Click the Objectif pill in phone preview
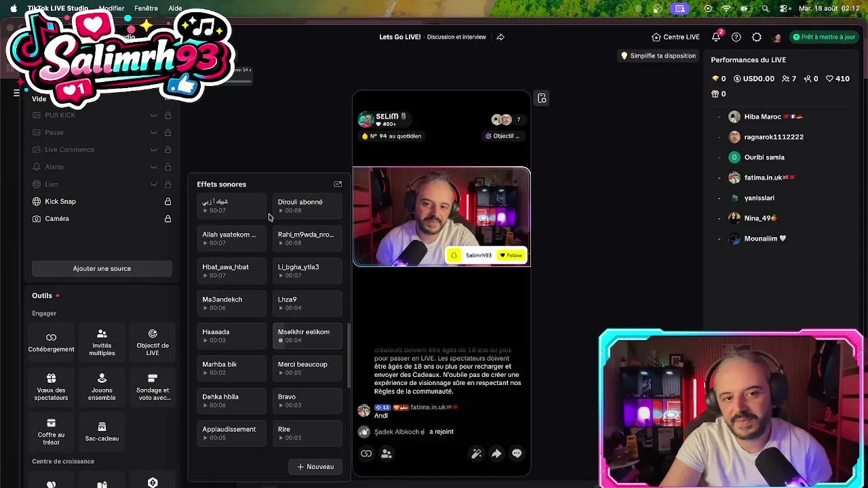Image resolution: width=868 pixels, height=488 pixels. click(503, 136)
